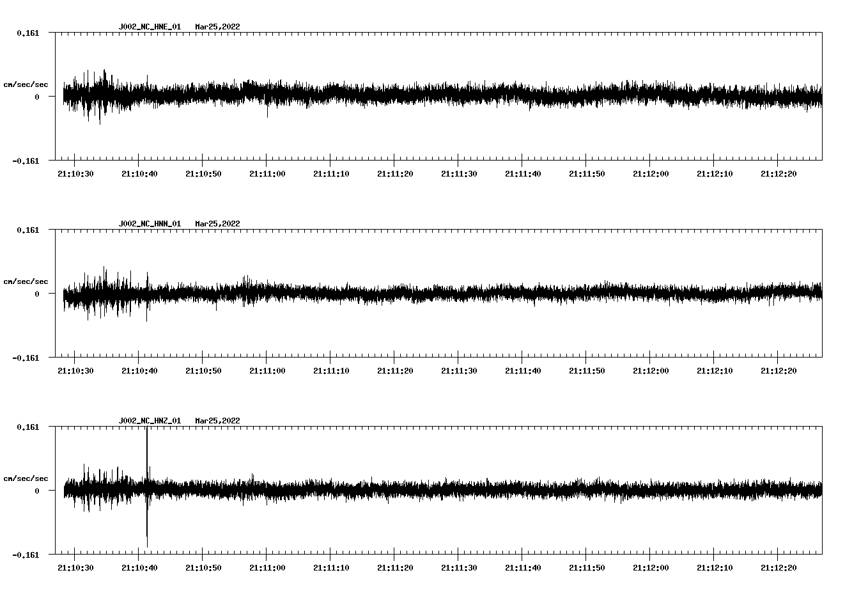Click the 21:12:00 time label on HNN axis

click(x=651, y=370)
